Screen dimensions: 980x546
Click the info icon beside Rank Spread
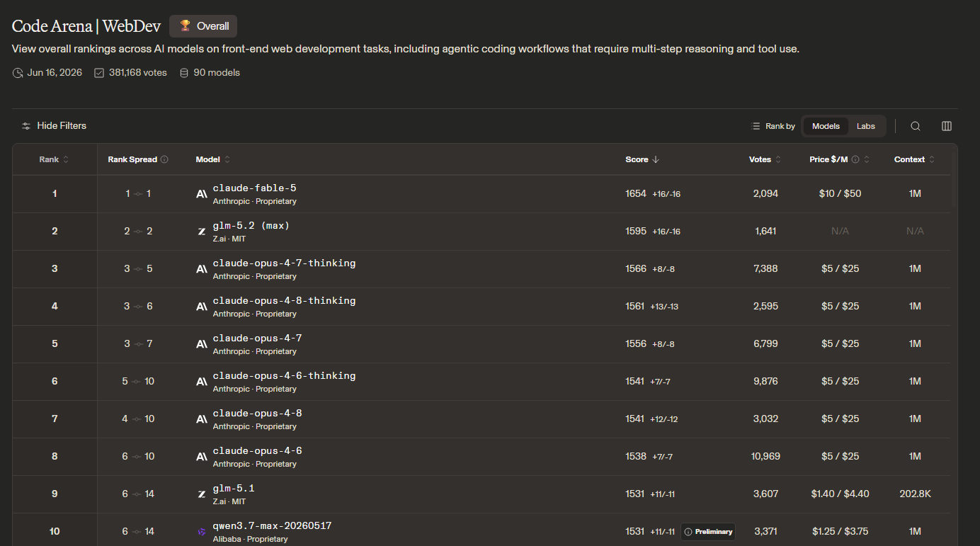(164, 159)
